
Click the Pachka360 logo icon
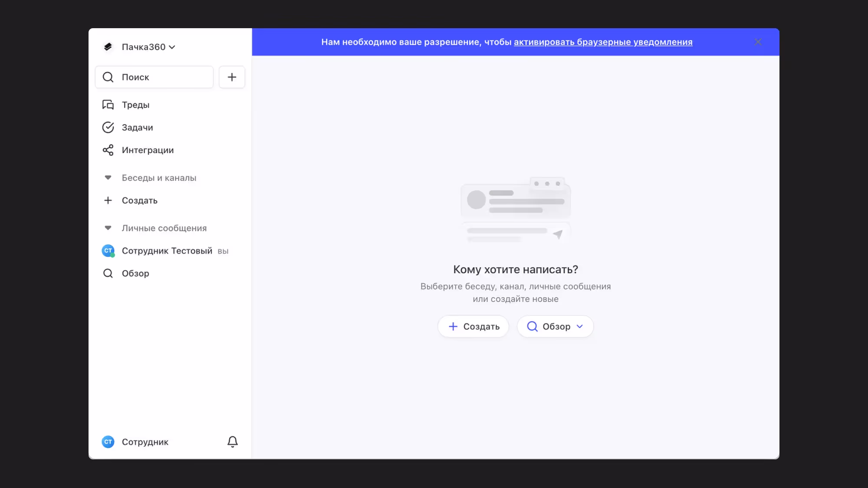tap(108, 47)
